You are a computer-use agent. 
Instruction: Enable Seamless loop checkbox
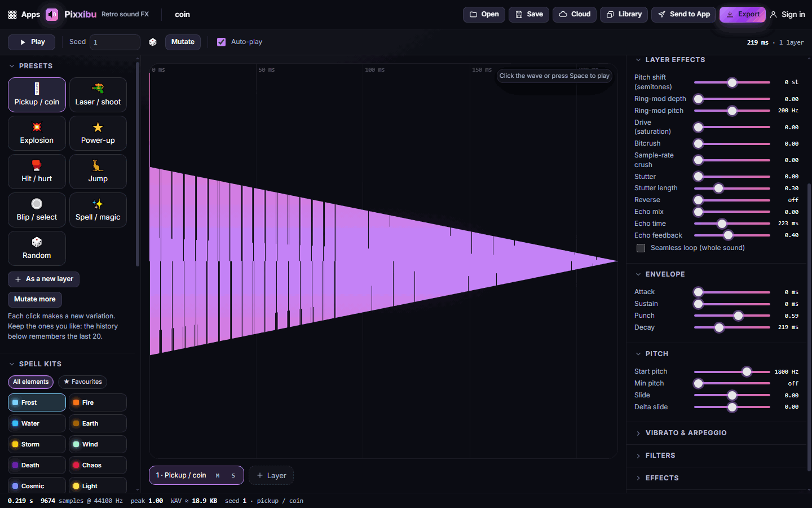[641, 248]
